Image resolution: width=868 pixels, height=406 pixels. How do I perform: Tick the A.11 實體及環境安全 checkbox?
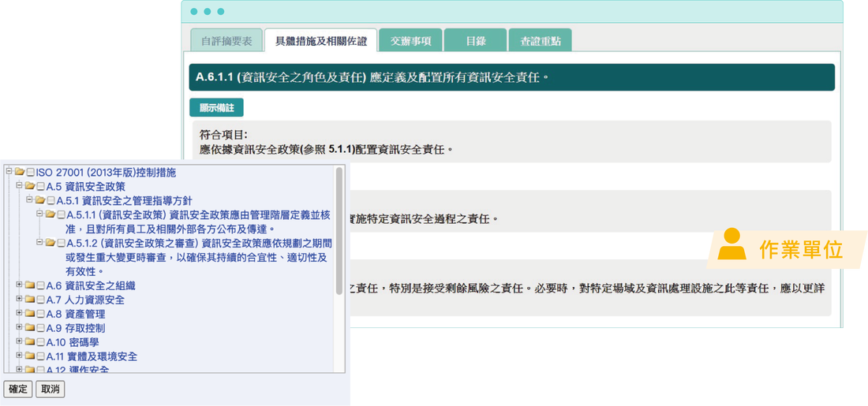click(x=41, y=357)
